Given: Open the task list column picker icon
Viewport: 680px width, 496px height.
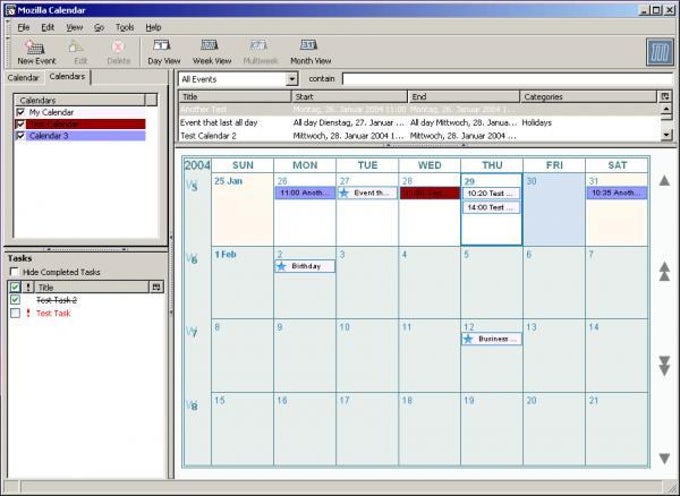Looking at the screenshot, I should [x=157, y=287].
